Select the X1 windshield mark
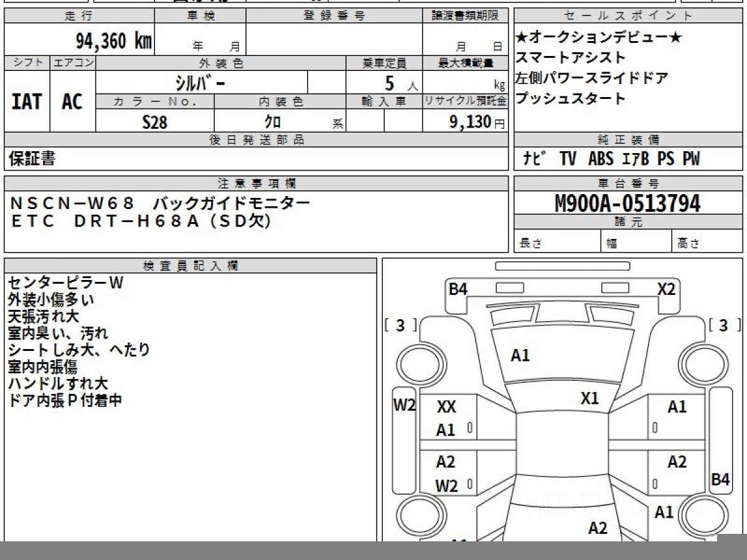The height and width of the screenshot is (560, 747). [x=590, y=398]
